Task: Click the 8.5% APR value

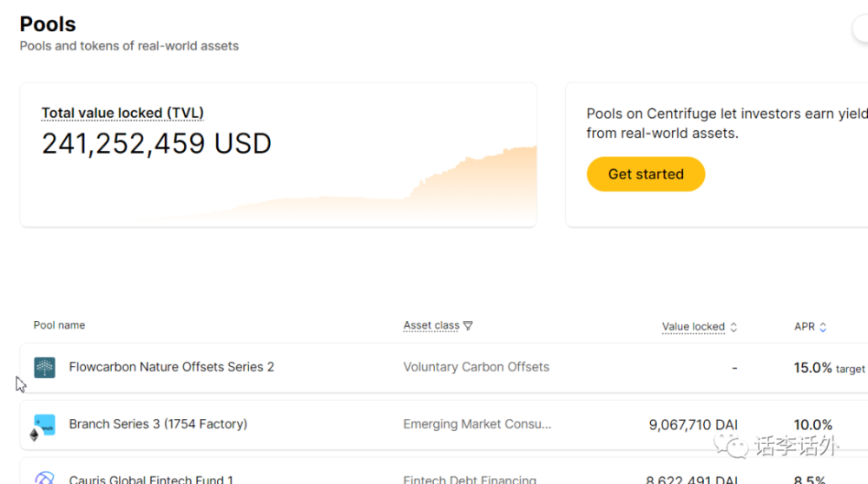Action: [x=809, y=480]
